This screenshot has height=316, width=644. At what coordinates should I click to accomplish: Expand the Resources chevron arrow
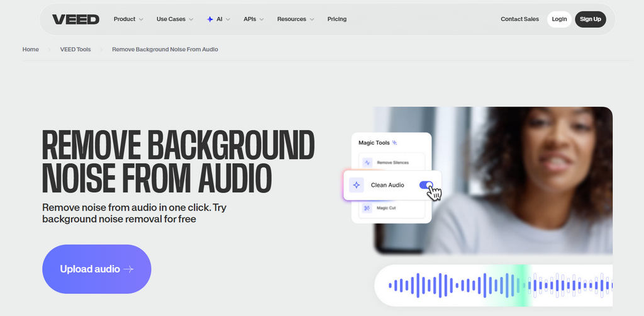click(x=312, y=20)
